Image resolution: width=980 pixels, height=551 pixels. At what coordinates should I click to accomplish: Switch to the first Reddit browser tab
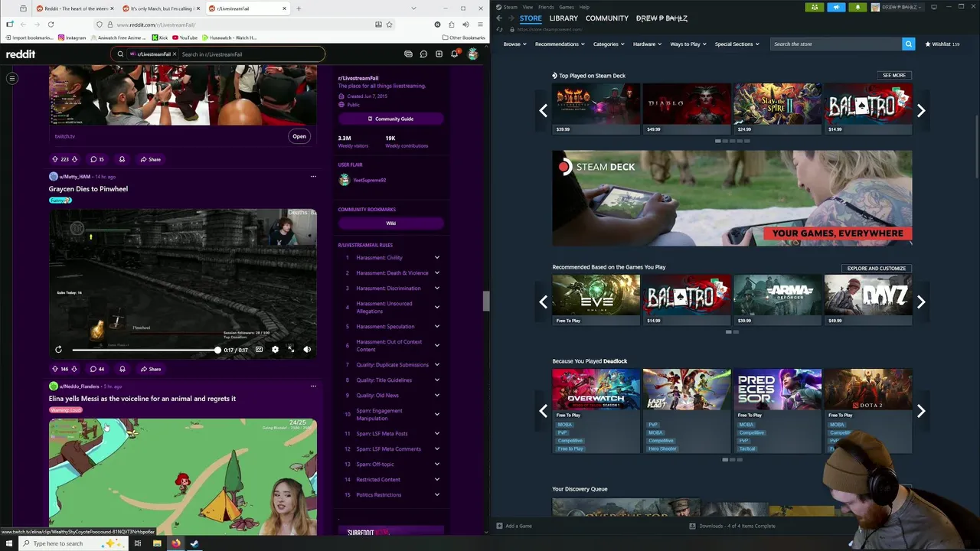click(75, 8)
